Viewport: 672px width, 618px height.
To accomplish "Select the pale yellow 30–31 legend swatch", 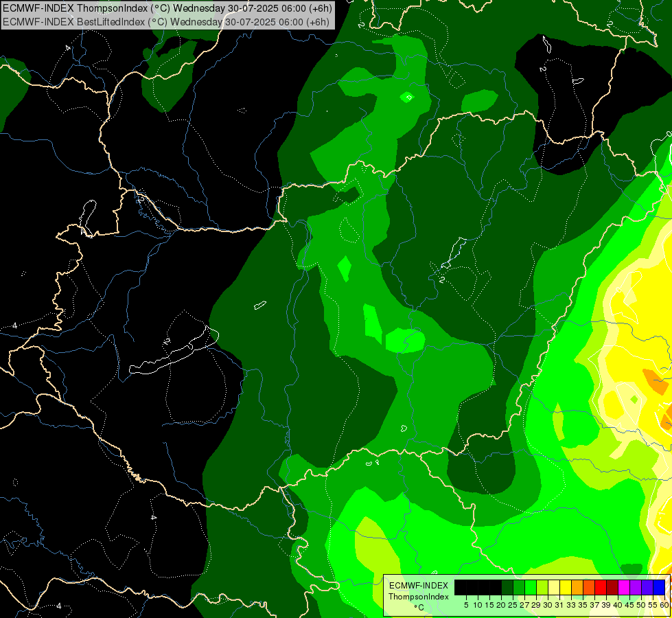I will 554,588.
